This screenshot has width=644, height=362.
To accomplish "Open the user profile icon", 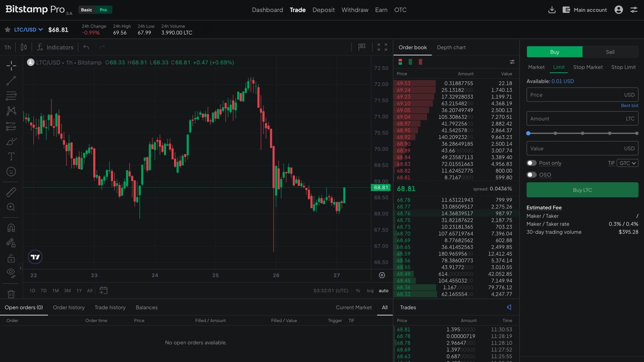I will [619, 10].
